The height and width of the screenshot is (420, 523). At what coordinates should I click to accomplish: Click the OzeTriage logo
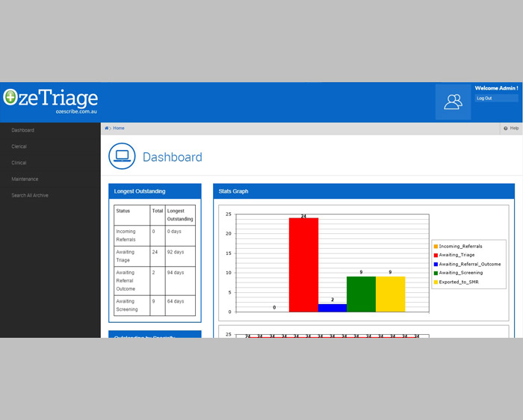50,100
